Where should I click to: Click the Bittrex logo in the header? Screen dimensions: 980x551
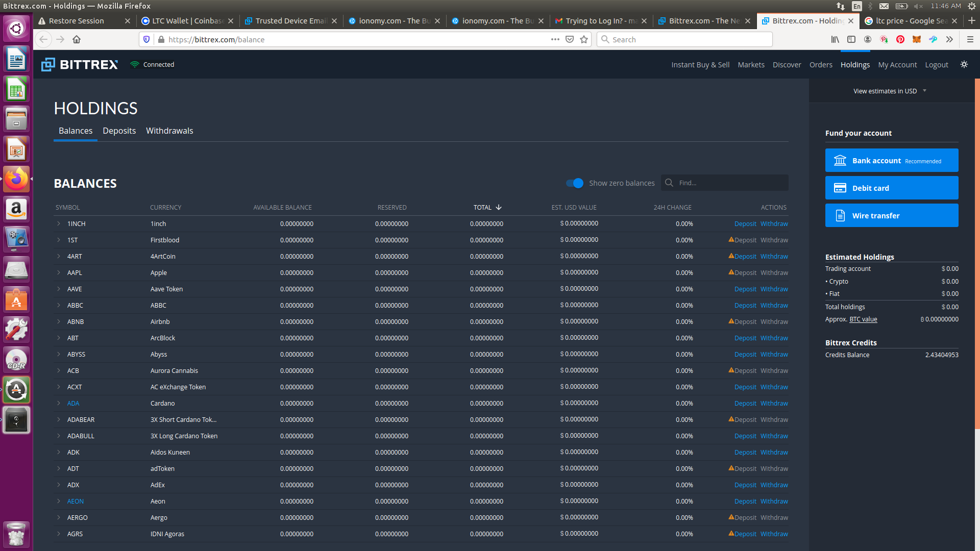tap(80, 65)
